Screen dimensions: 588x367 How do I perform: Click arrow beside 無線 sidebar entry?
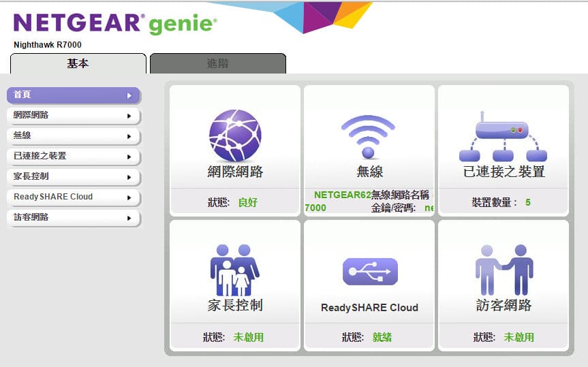point(129,136)
